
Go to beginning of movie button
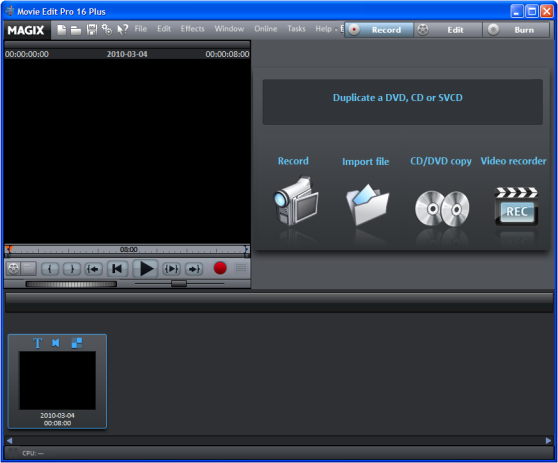(x=117, y=269)
